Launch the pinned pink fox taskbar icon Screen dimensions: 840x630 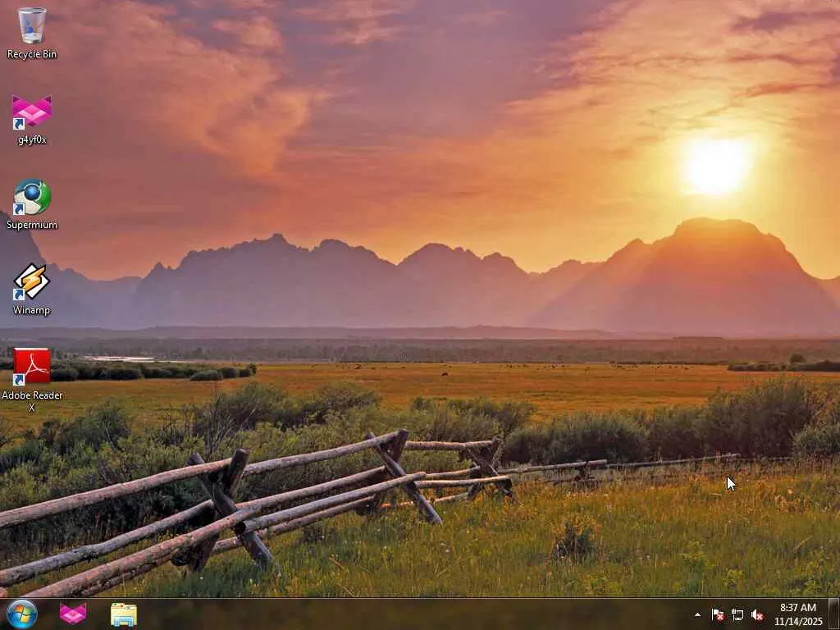[73, 614]
